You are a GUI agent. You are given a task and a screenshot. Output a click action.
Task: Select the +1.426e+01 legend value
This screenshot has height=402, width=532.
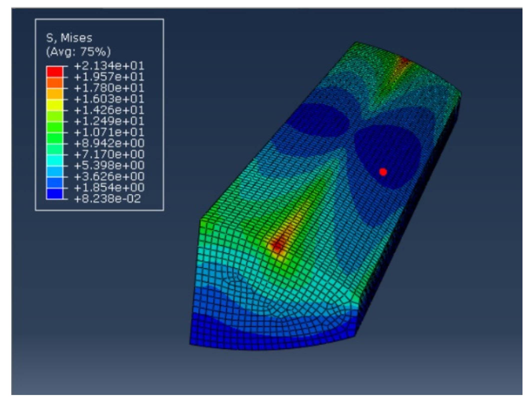point(109,110)
